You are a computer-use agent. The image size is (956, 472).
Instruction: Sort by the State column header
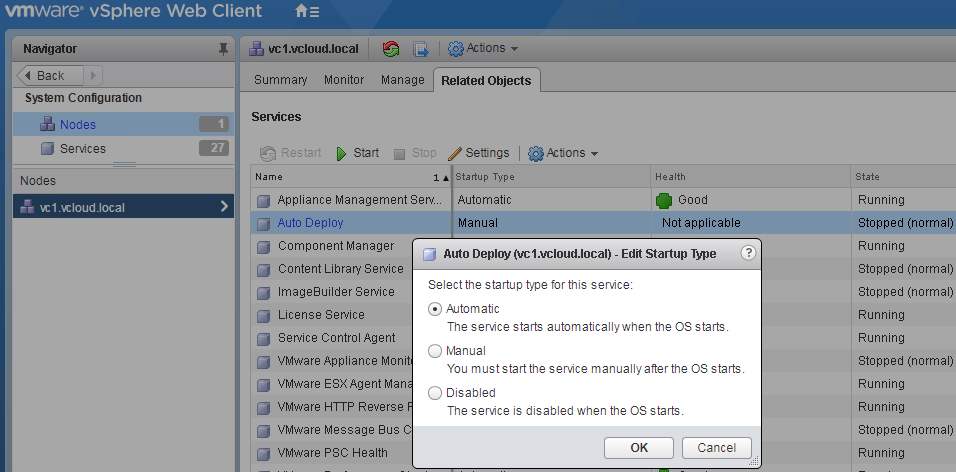(x=903, y=177)
